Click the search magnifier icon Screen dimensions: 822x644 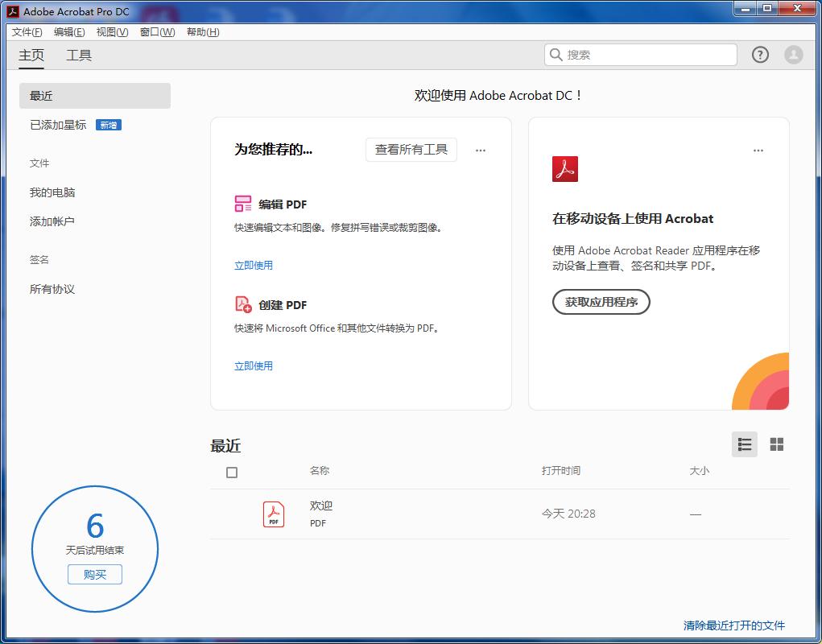(556, 55)
